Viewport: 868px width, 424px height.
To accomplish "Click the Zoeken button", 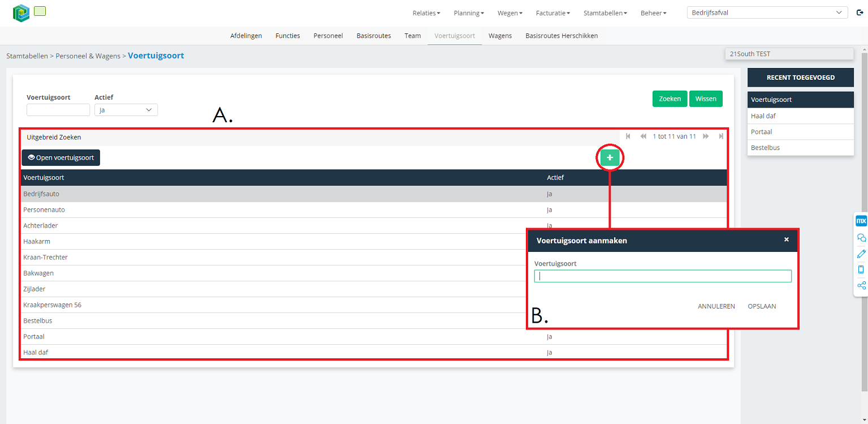I will pos(670,98).
